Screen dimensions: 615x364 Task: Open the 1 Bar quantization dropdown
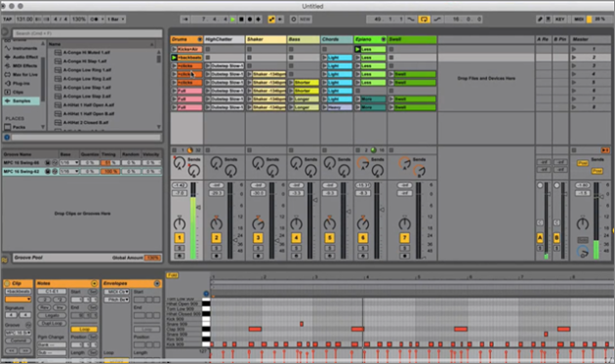(116, 19)
